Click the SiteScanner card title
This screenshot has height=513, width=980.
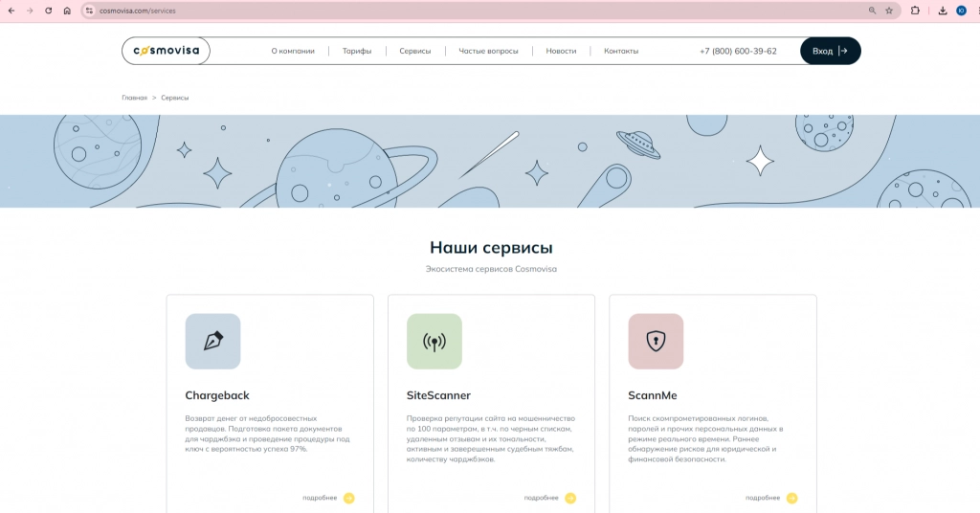coord(438,395)
